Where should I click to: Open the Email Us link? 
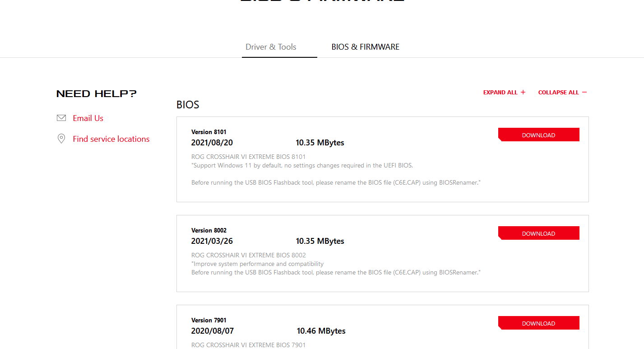[x=88, y=118]
